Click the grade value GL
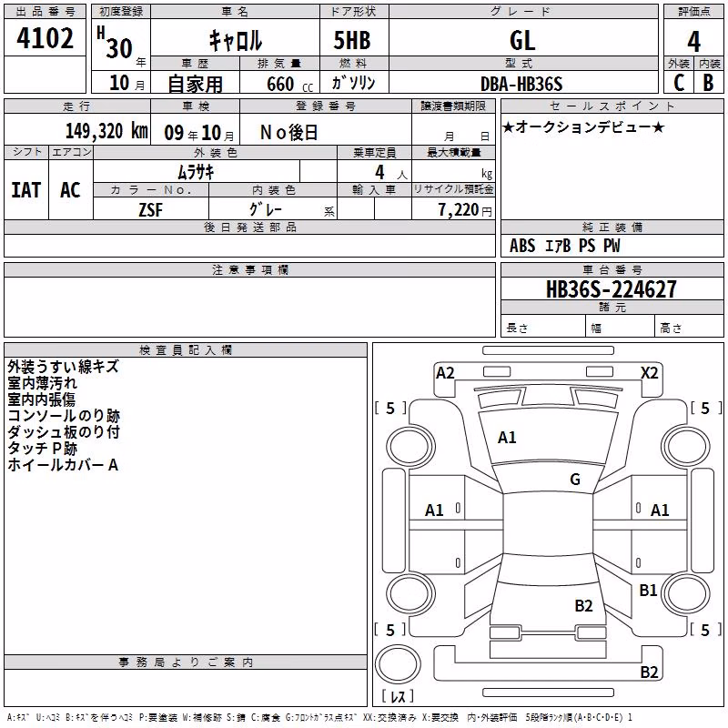 522,40
